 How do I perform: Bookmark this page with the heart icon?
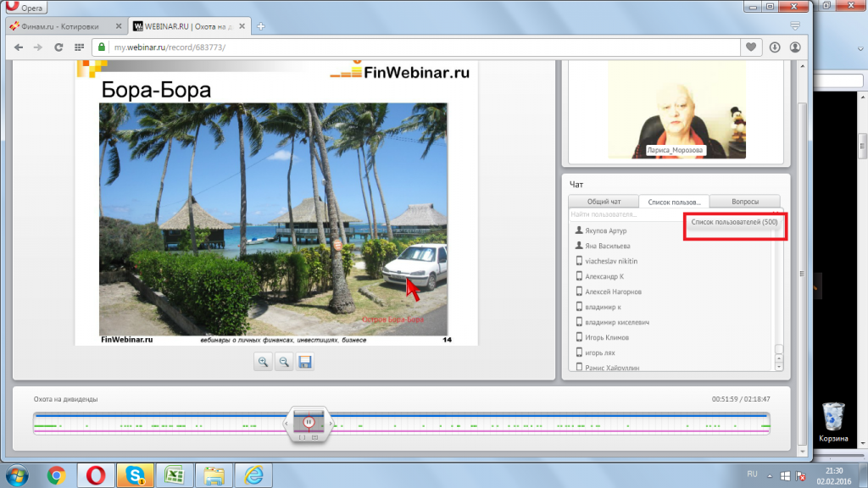click(751, 47)
